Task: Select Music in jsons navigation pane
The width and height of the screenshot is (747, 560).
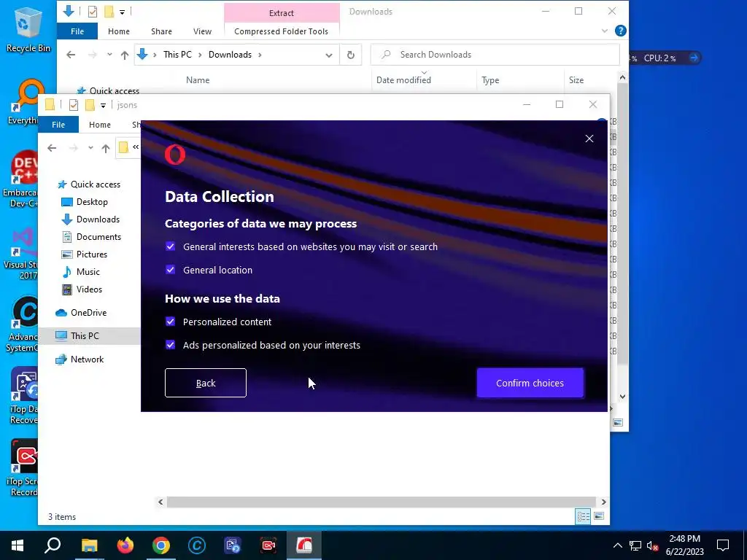Action: tap(88, 272)
